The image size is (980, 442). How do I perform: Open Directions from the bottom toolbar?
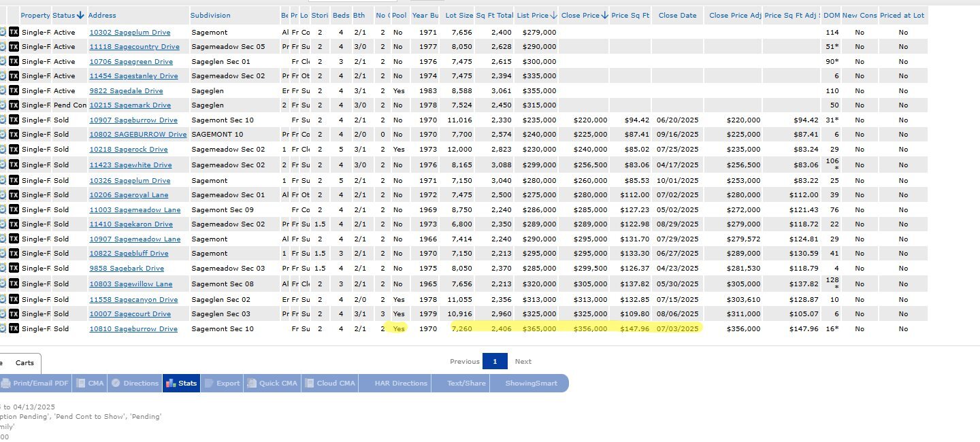(135, 384)
